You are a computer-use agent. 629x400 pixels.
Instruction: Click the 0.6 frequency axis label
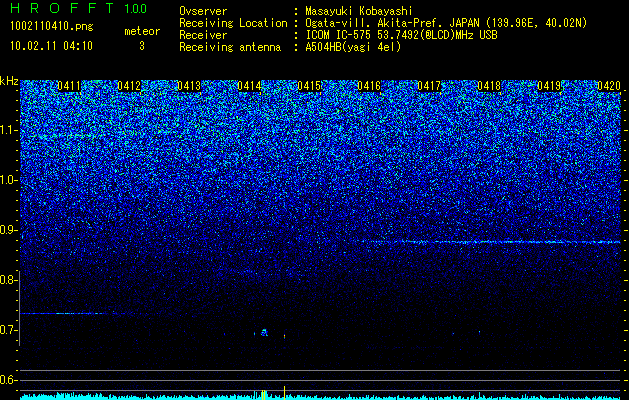(8, 380)
